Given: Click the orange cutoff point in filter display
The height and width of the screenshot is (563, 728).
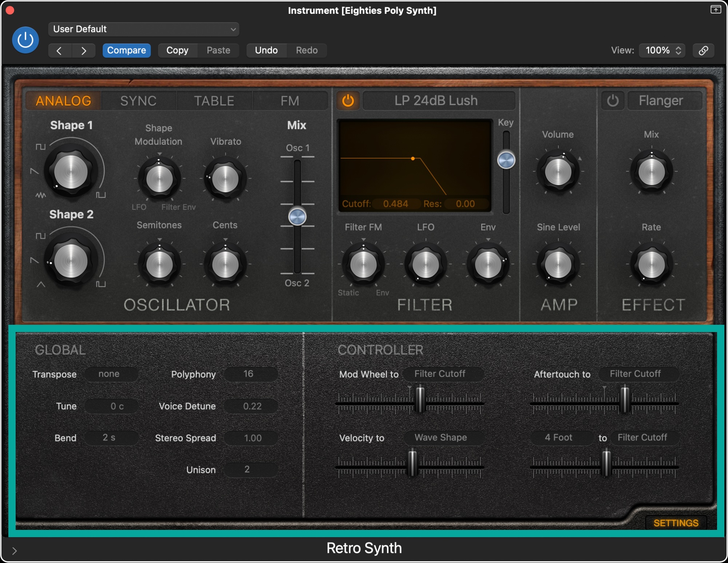Looking at the screenshot, I should [x=413, y=159].
